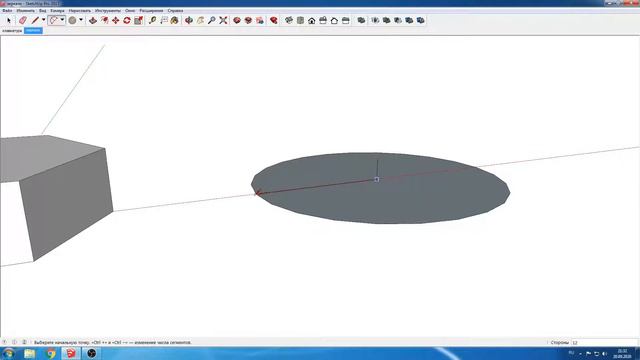This screenshot has width=640, height=360.
Task: Select the arrow Select tool
Action: click(x=9, y=20)
